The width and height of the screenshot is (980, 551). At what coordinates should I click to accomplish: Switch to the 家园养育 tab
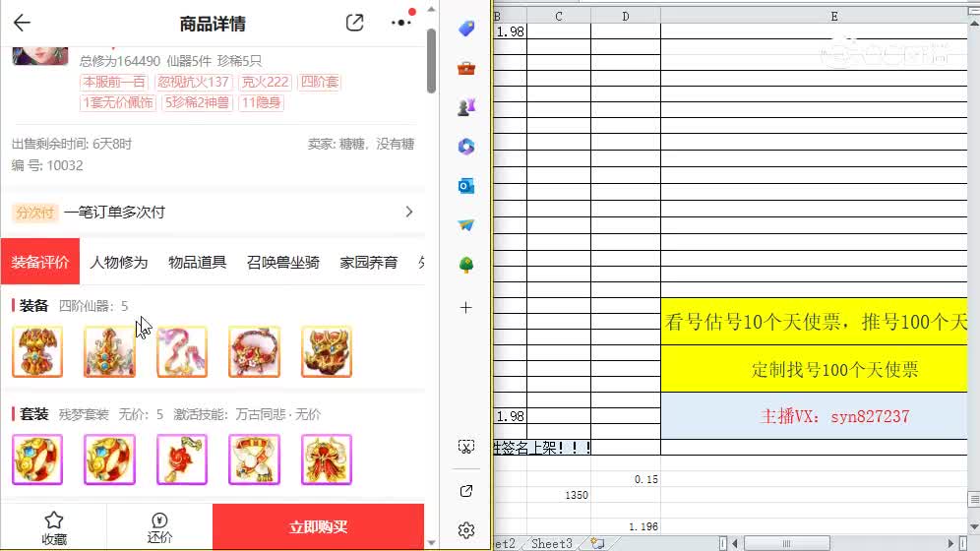[369, 262]
